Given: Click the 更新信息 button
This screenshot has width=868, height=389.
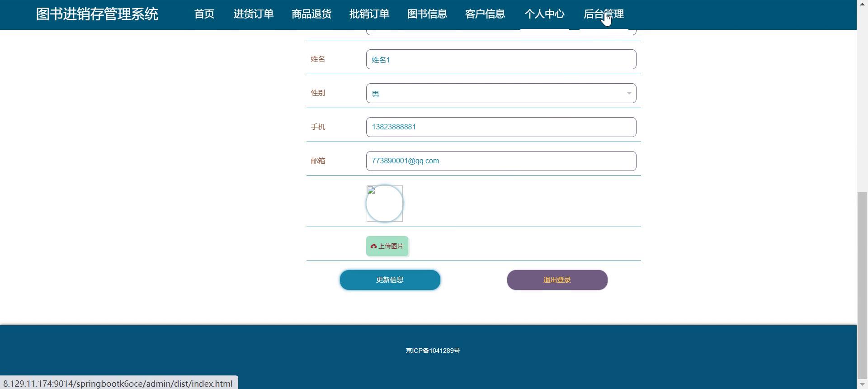Looking at the screenshot, I should click(390, 280).
